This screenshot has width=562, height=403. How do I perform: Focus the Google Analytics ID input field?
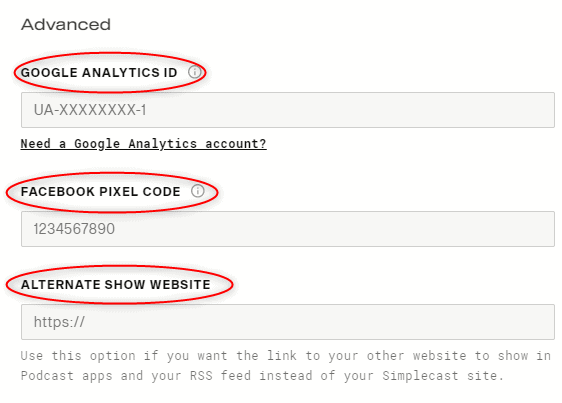tap(288, 110)
